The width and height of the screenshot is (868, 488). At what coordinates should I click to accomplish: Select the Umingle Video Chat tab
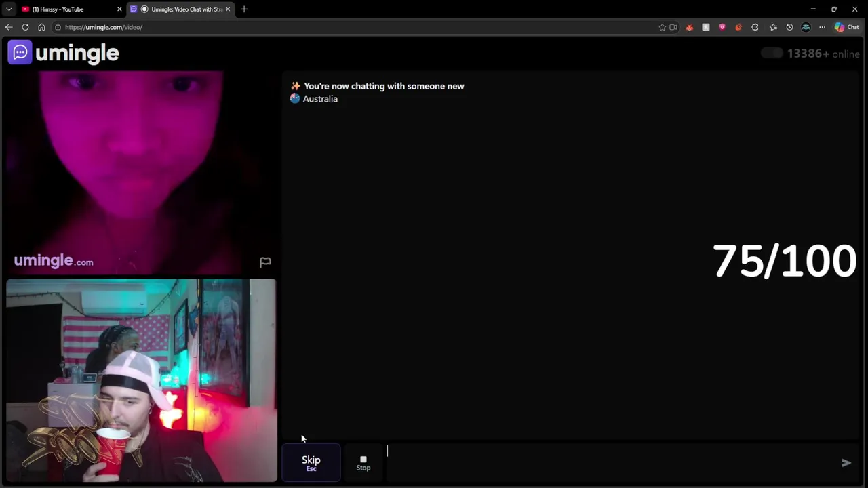pos(180,9)
